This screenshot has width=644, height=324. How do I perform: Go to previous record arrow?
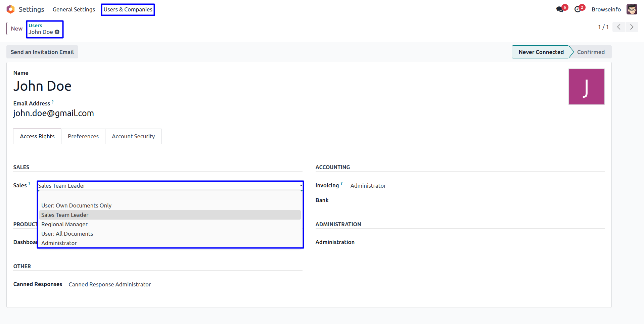click(618, 27)
